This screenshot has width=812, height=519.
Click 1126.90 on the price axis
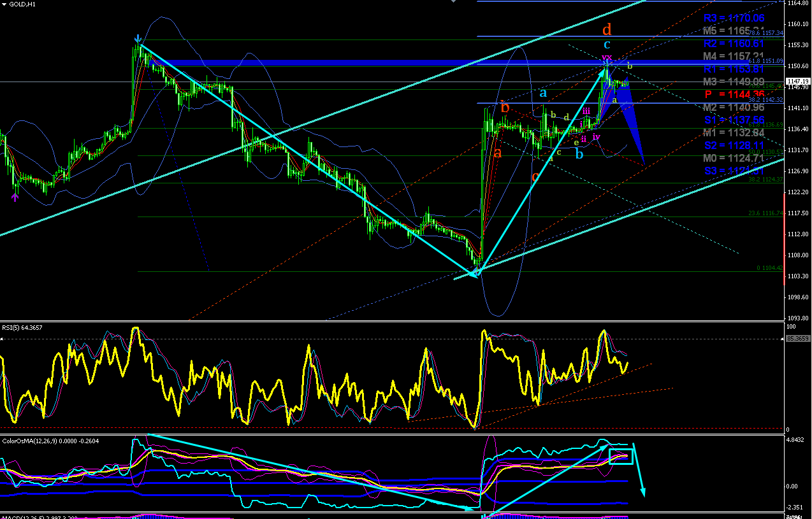[x=798, y=171]
